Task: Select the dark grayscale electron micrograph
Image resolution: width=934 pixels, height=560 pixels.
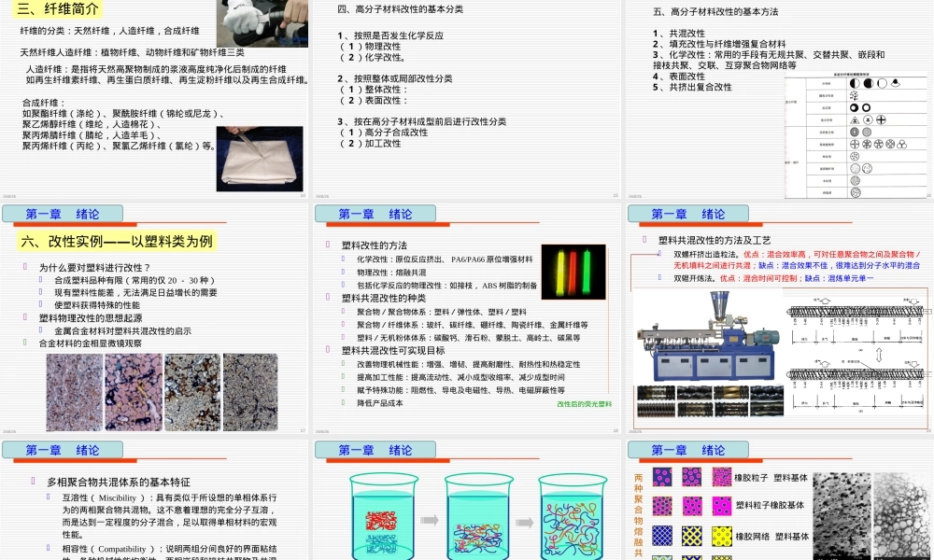Action: 842,516
